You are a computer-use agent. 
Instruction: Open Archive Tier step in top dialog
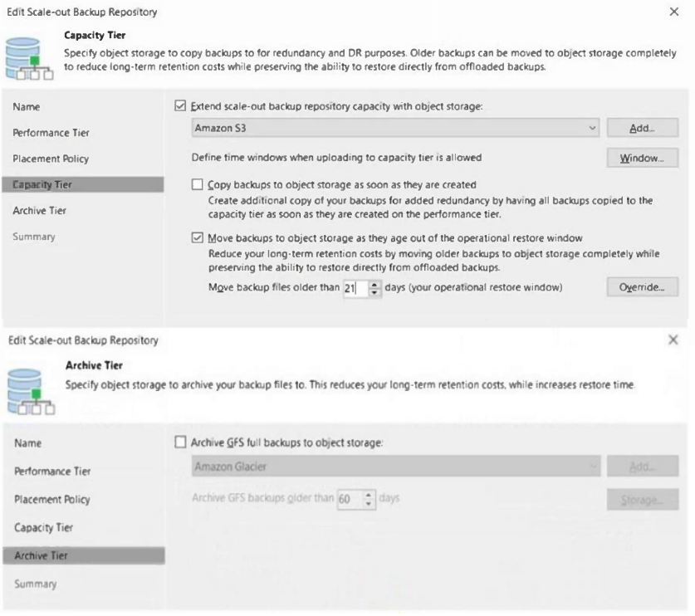click(40, 211)
